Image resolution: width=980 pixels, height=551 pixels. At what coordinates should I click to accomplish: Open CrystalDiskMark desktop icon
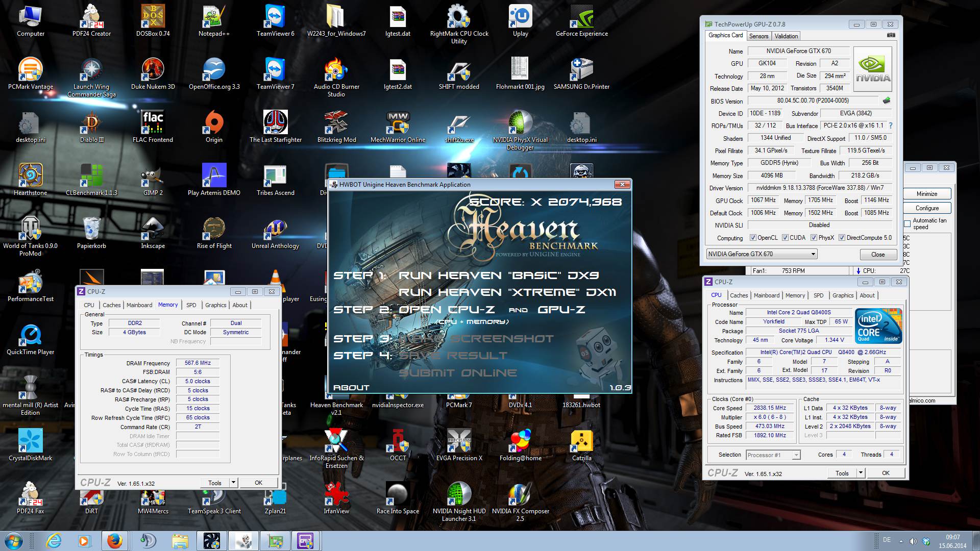tap(30, 445)
